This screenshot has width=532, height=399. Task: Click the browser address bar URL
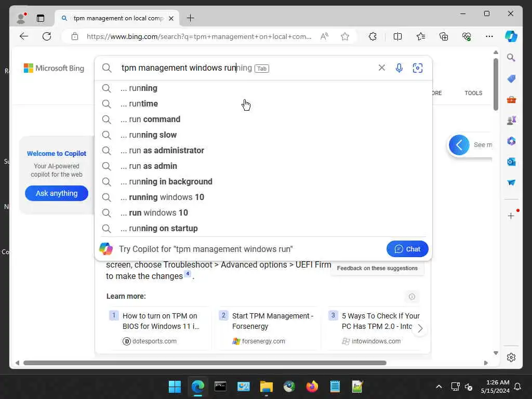pos(199,36)
